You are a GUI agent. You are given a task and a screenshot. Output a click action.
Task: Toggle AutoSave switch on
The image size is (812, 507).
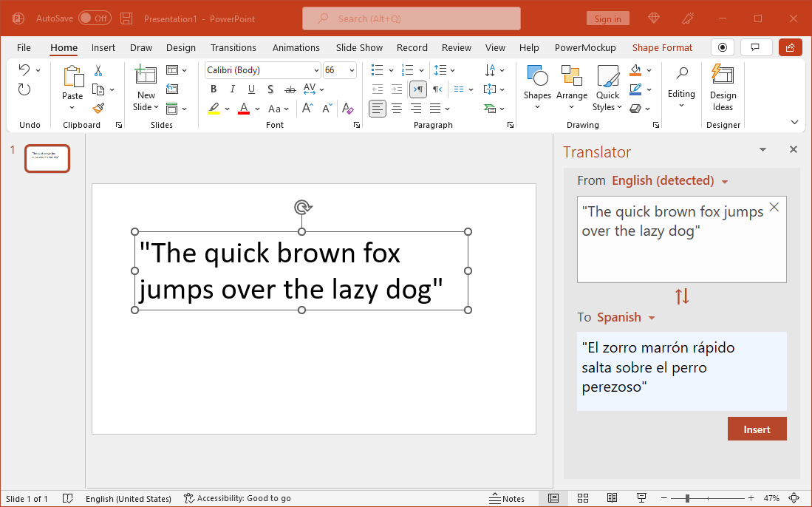coord(95,18)
